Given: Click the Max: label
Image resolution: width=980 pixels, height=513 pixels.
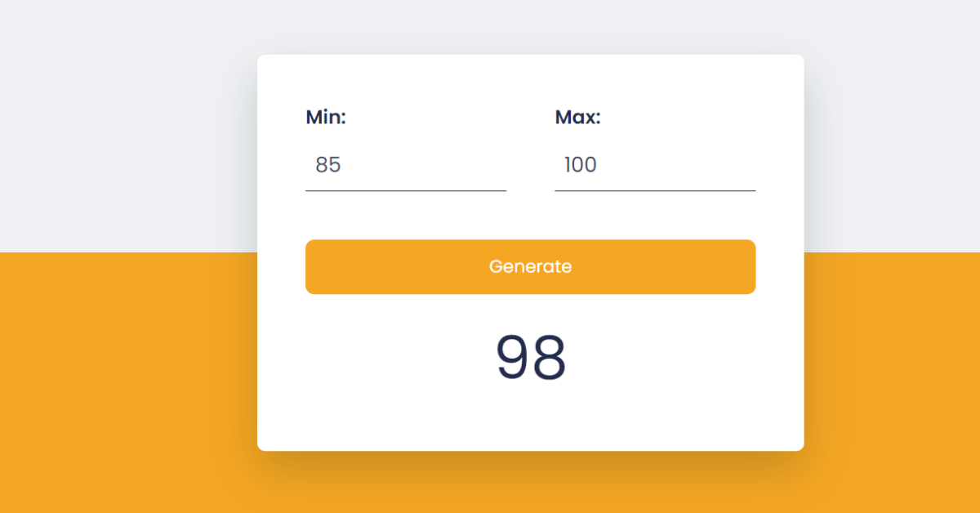Looking at the screenshot, I should [x=577, y=117].
